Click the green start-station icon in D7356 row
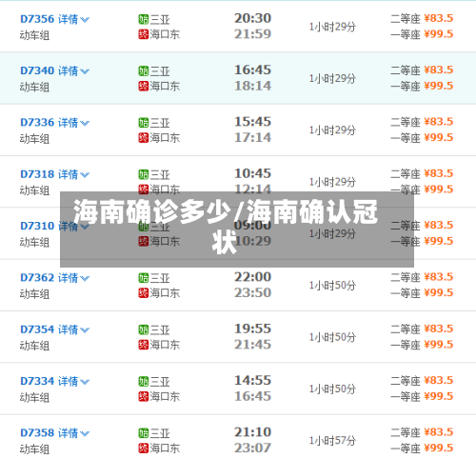Image resolution: width=476 pixels, height=459 pixels. pos(144,19)
